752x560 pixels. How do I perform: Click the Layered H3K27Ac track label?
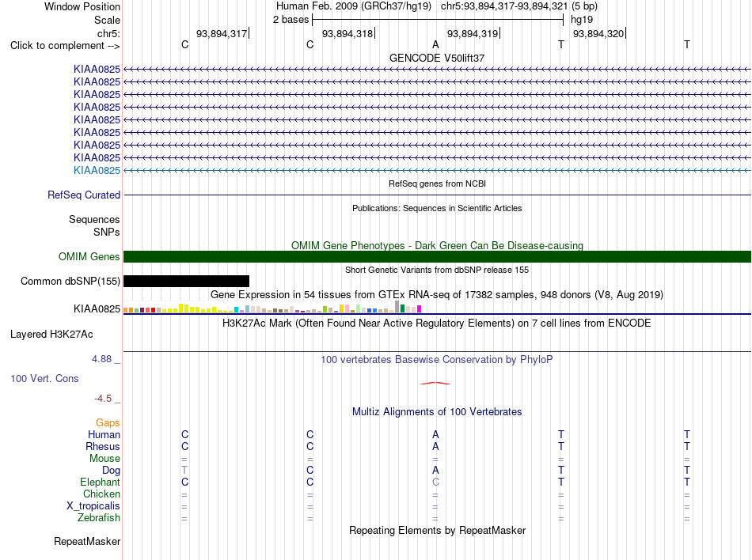click(51, 335)
